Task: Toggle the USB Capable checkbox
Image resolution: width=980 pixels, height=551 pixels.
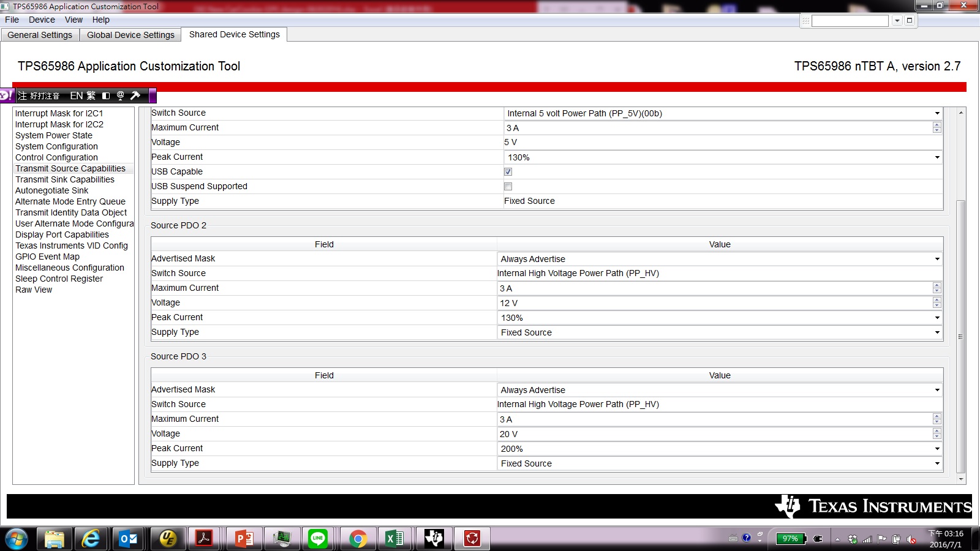Action: [508, 172]
